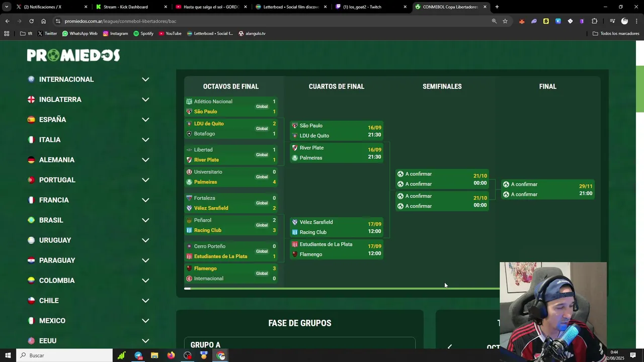Image resolution: width=644 pixels, height=362 pixels.
Task: Open Chrome three-dot menu
Action: [636, 21]
